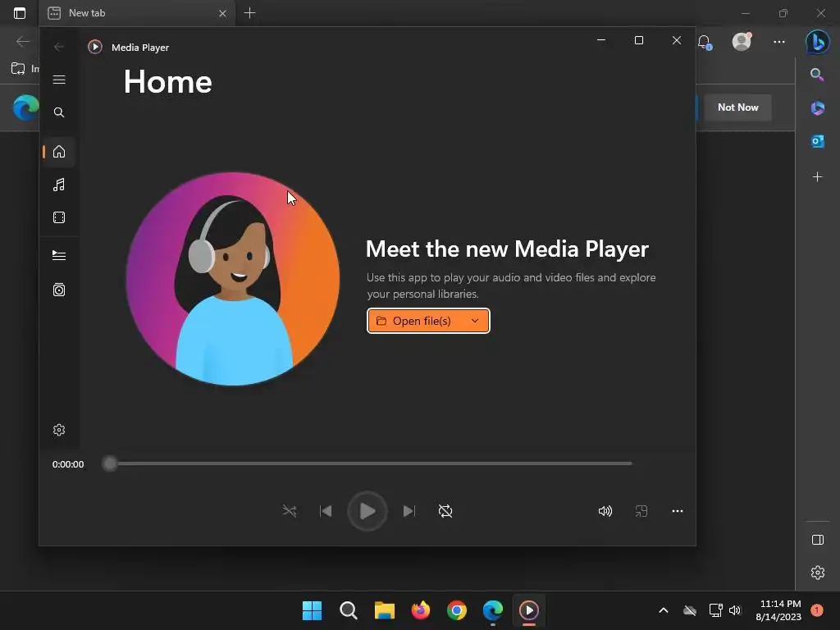Image resolution: width=840 pixels, height=630 pixels.
Task: Open a new tab in Edge
Action: [249, 13]
